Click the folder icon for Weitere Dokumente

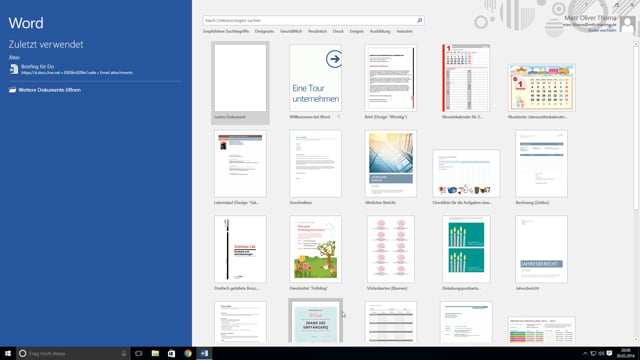tap(13, 90)
